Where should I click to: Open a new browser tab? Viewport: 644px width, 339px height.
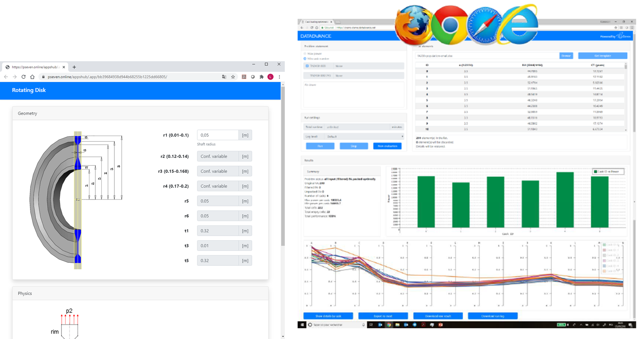click(74, 67)
